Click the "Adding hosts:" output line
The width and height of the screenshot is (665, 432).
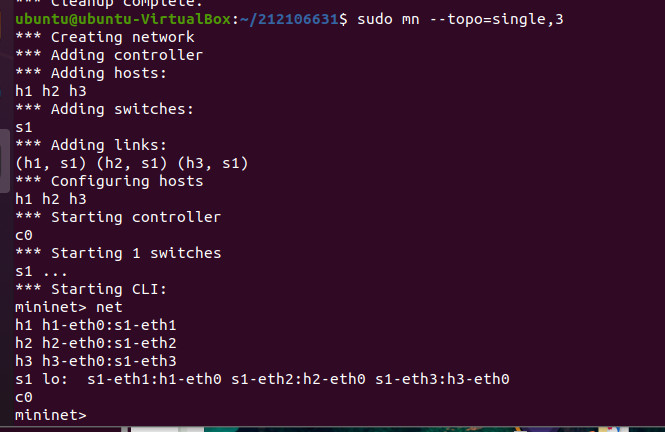[x=96, y=74]
